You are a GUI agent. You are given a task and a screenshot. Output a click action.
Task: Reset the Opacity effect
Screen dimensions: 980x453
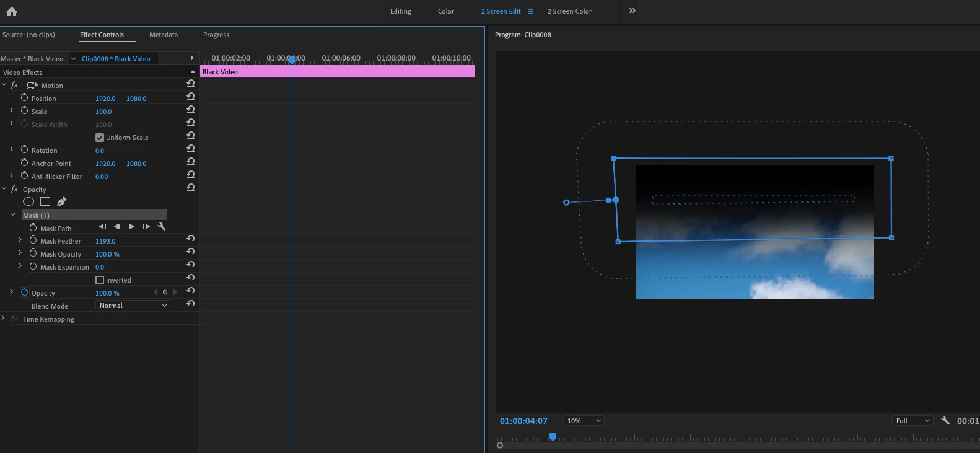pos(191,188)
